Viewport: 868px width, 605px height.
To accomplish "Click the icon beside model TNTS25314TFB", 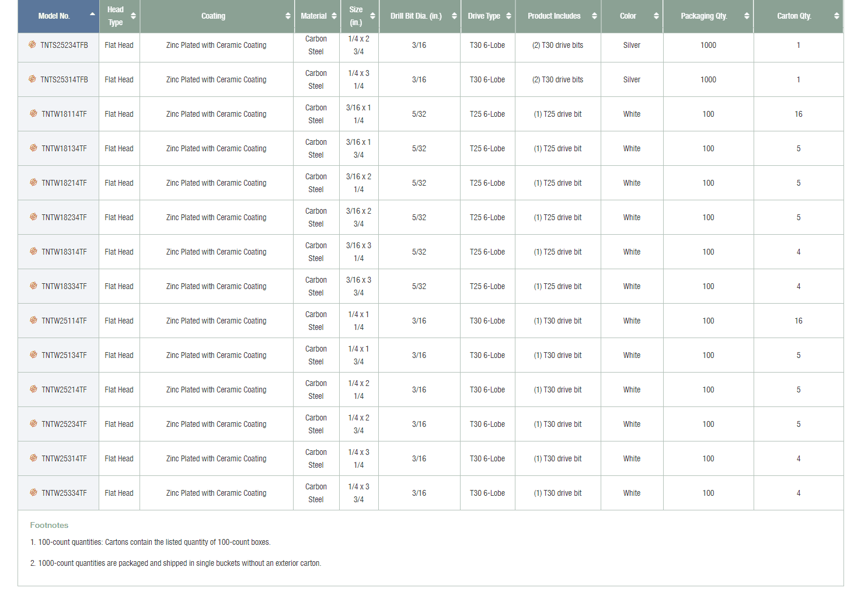I will point(32,79).
